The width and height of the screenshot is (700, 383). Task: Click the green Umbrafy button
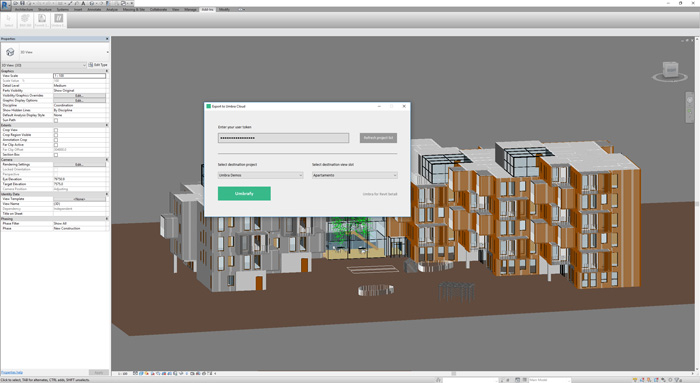[x=244, y=193]
